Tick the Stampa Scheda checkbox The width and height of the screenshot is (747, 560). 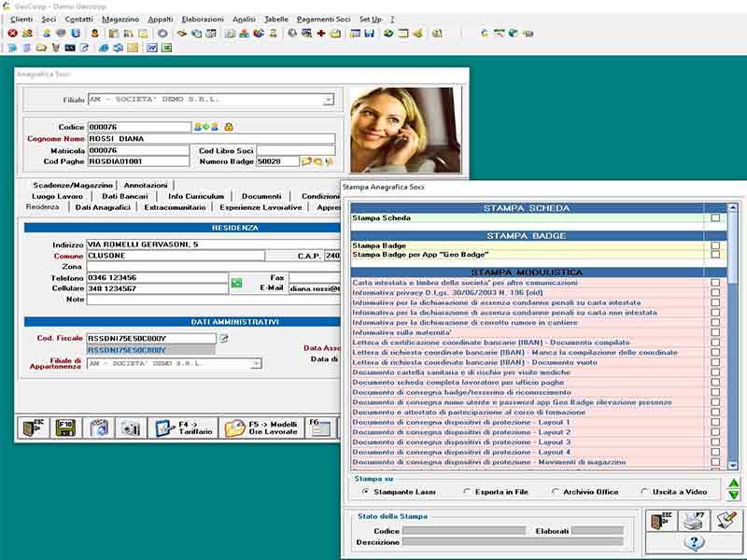tap(715, 218)
